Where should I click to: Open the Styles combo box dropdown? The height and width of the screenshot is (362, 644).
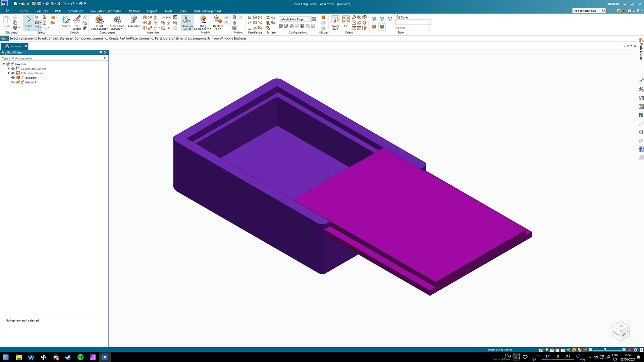click(429, 22)
